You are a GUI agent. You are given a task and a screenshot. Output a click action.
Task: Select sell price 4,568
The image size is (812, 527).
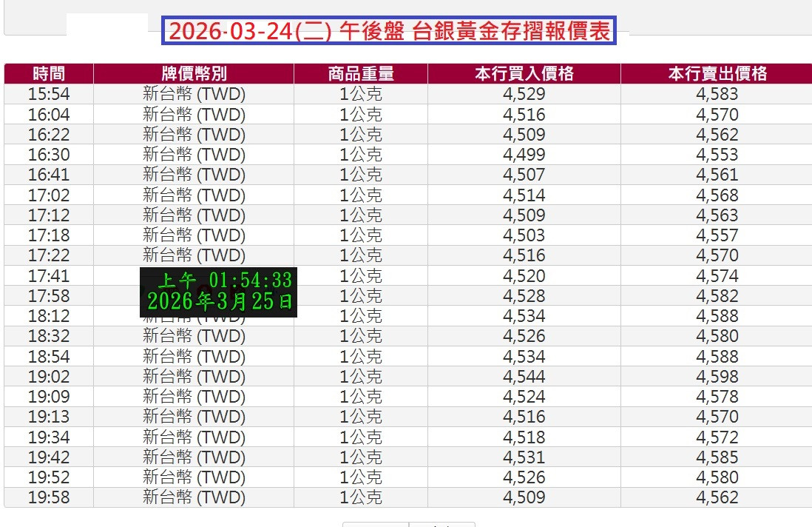pyautogui.click(x=717, y=195)
